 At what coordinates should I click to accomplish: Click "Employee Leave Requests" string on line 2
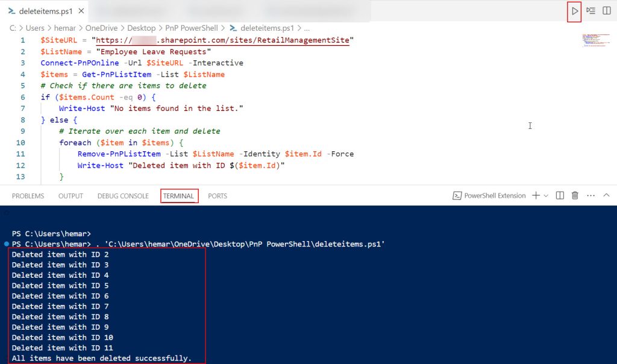154,52
